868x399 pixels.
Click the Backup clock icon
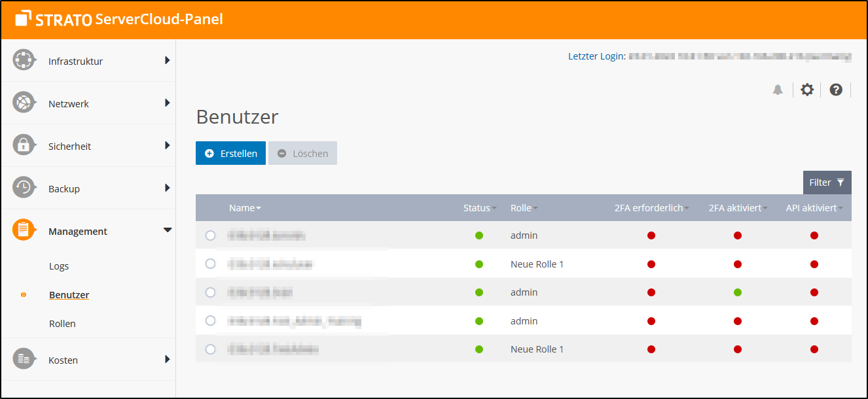24,188
